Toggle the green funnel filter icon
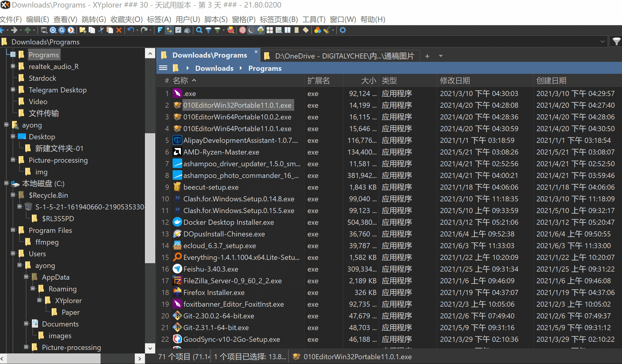The width and height of the screenshot is (622, 364). click(217, 30)
